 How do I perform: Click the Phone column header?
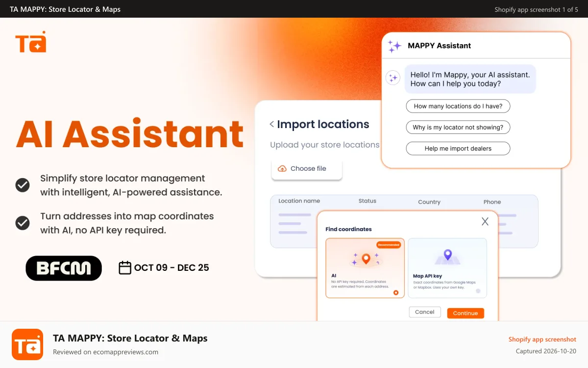tap(492, 202)
